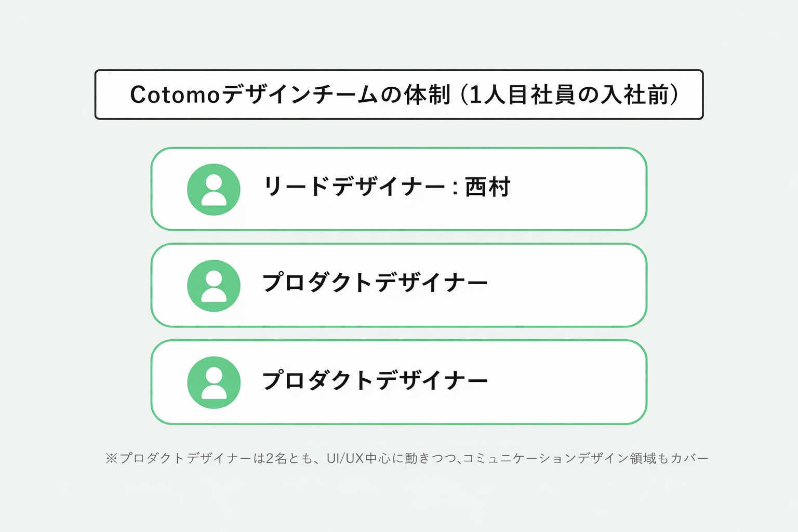Click the リードデザイナー：西村 text label

pos(387,187)
